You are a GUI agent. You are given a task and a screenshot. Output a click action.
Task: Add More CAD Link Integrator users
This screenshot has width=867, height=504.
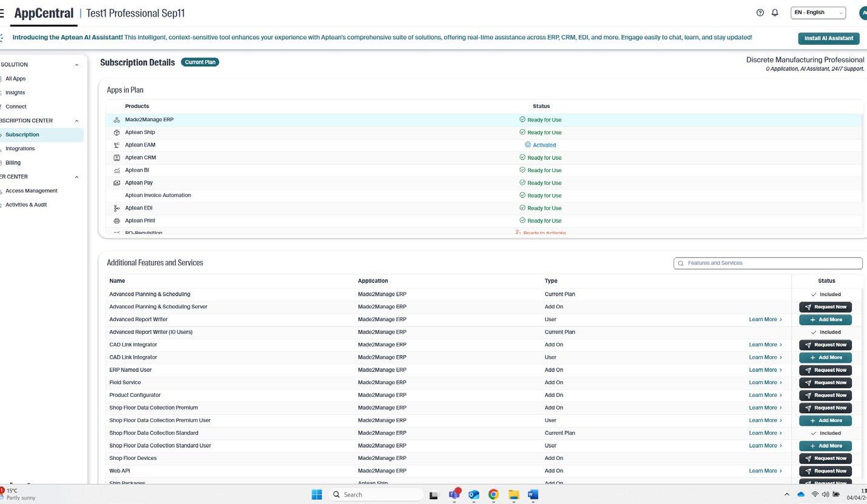[x=825, y=358]
